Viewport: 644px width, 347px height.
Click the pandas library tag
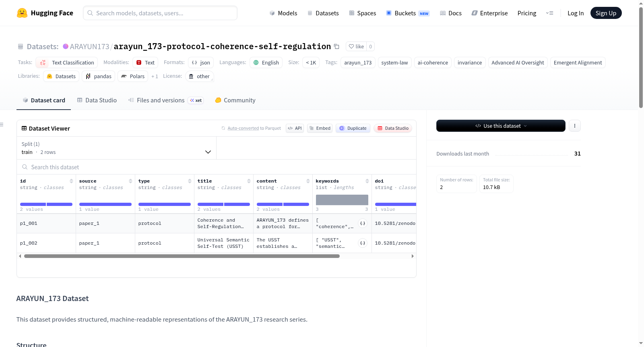[x=99, y=76]
